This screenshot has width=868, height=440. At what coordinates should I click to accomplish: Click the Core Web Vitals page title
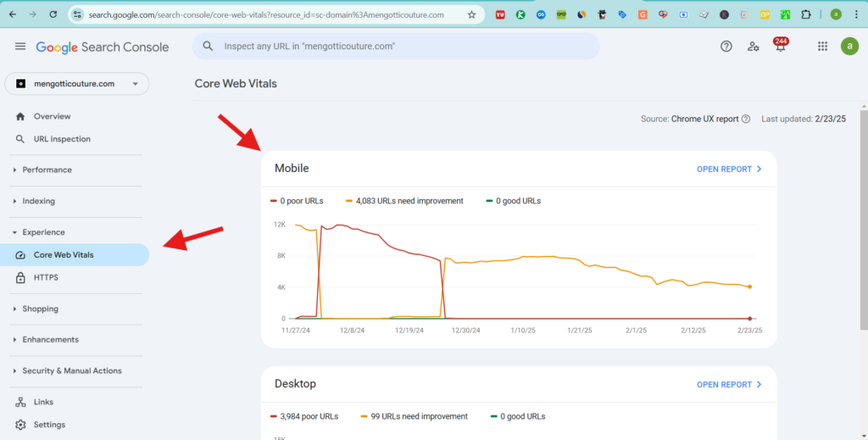[x=236, y=84]
